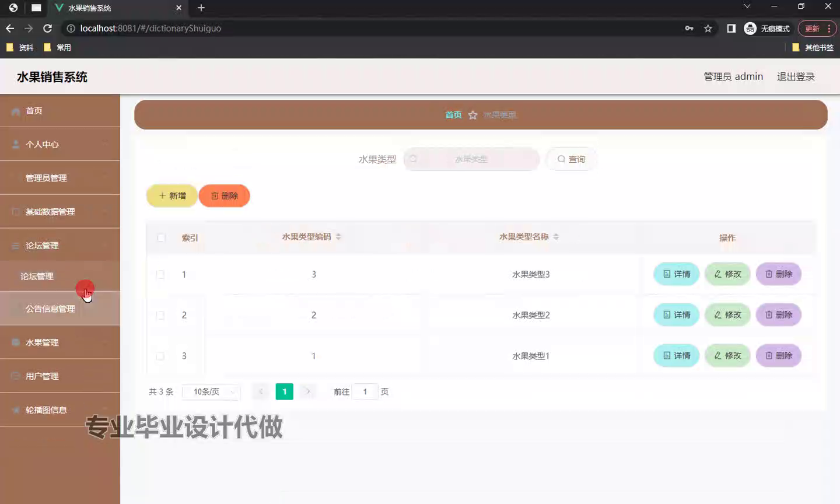The width and height of the screenshot is (840, 504).
Task: Click the password key icon in address bar
Action: tap(689, 28)
